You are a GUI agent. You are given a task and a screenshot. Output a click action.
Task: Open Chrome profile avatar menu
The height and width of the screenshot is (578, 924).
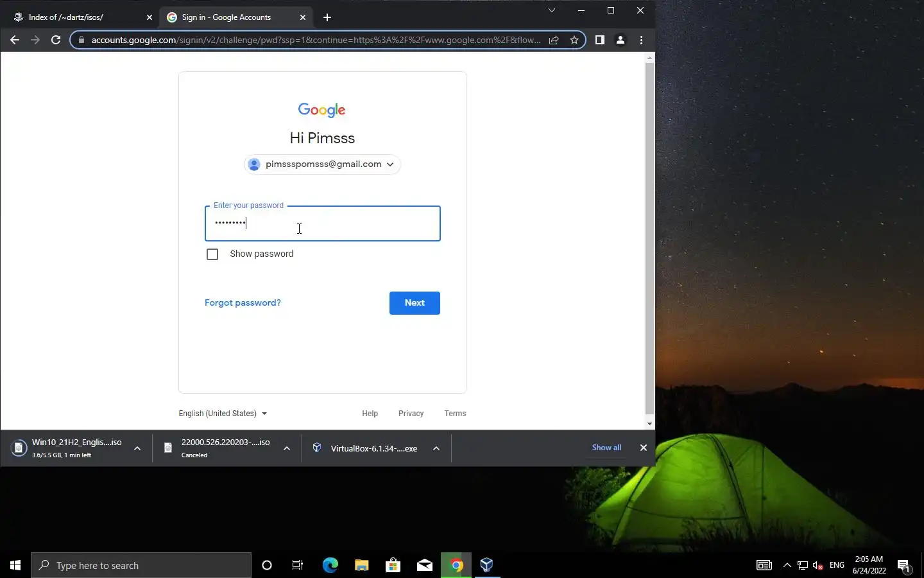click(620, 40)
